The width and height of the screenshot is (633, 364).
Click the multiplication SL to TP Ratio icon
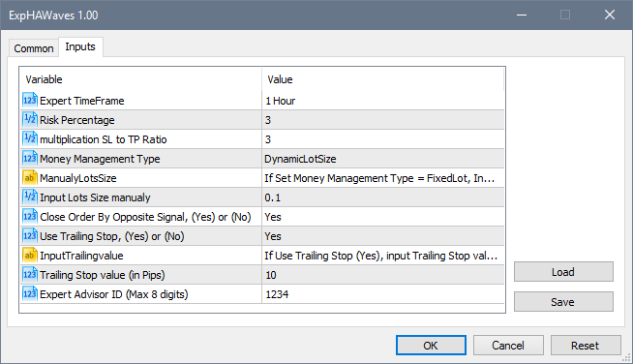(30, 139)
